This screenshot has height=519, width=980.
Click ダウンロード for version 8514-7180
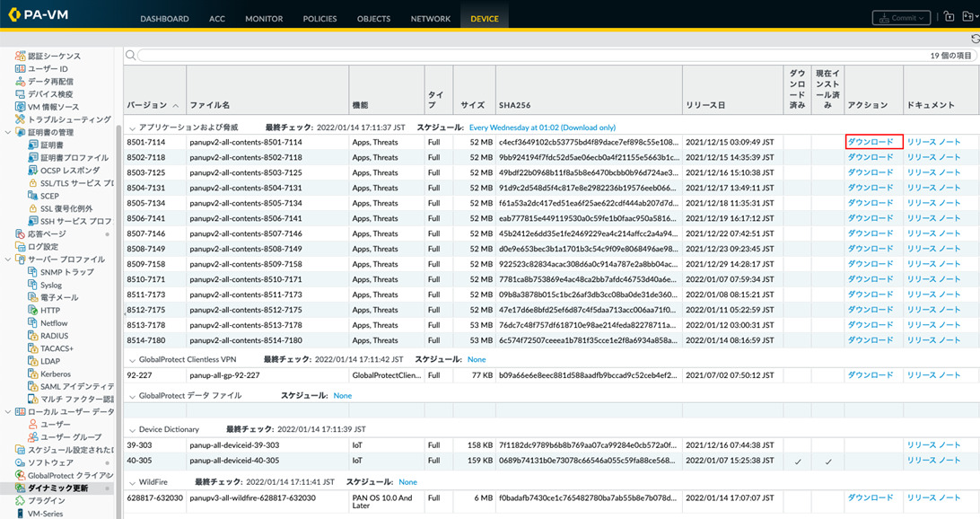coord(870,340)
